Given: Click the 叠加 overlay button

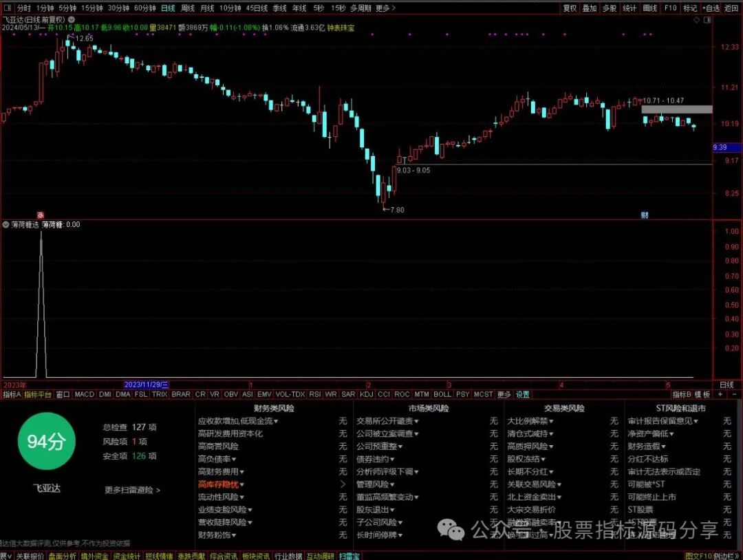Looking at the screenshot, I should click(590, 8).
